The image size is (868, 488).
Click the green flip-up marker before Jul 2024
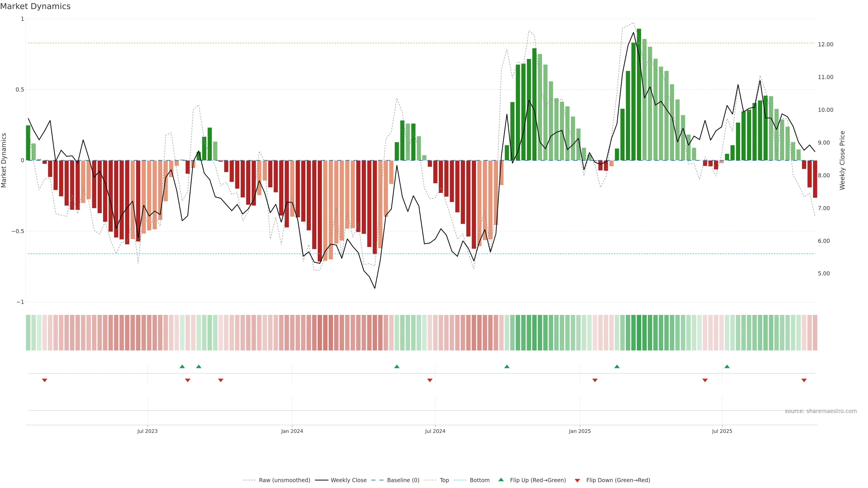pyautogui.click(x=397, y=366)
